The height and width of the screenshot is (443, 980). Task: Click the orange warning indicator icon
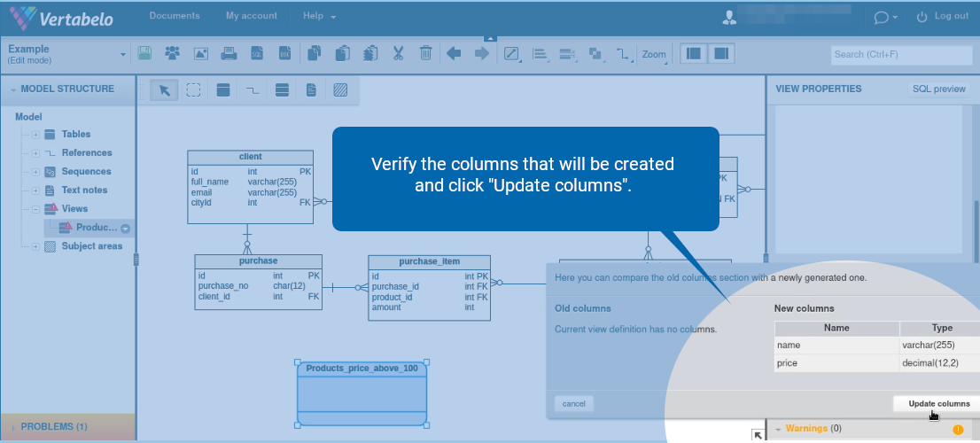point(958,429)
